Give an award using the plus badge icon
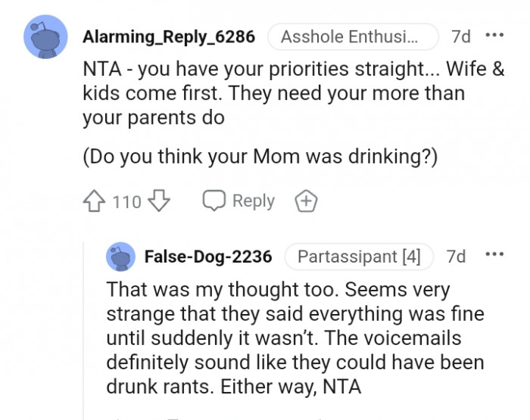530x420 pixels. point(306,201)
